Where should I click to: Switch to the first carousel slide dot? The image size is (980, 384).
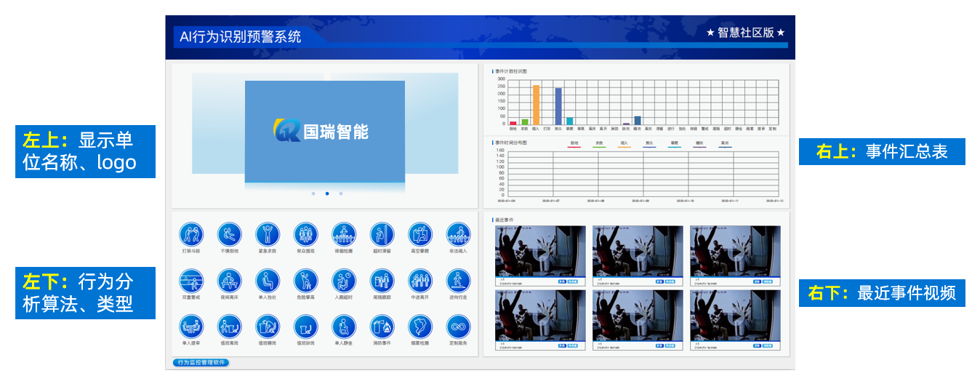click(x=313, y=193)
